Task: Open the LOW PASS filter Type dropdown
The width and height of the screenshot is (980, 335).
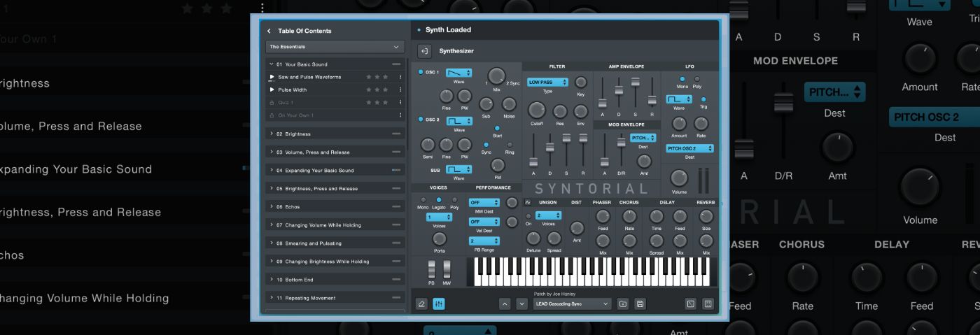Action: point(547,83)
